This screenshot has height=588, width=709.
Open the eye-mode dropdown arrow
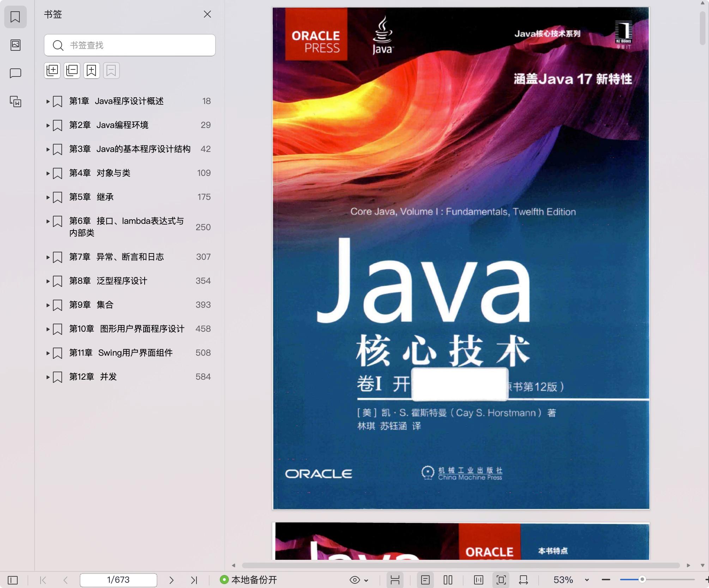tap(366, 580)
